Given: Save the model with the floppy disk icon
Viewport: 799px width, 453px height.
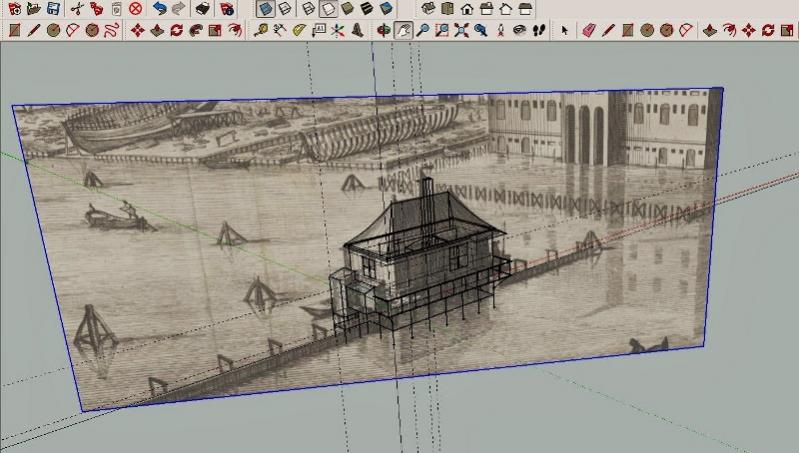Looking at the screenshot, I should tap(53, 8).
